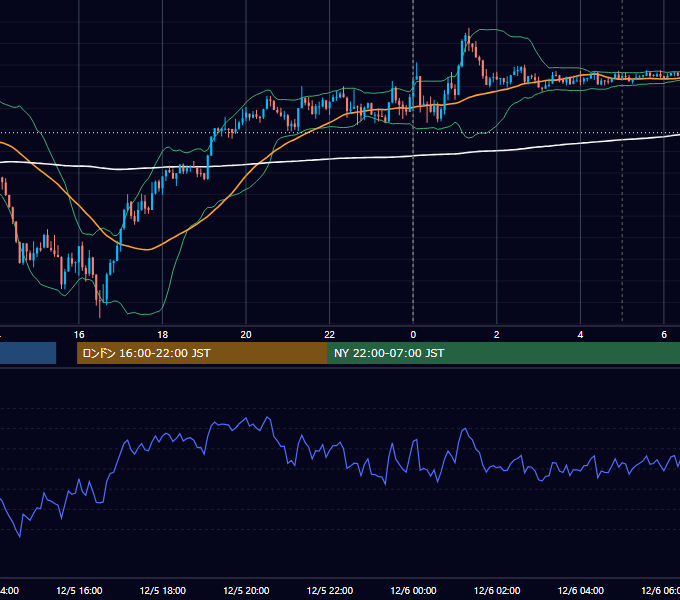The image size is (680, 600).
Task: Click the upper time axis label 22
Action: (330, 335)
